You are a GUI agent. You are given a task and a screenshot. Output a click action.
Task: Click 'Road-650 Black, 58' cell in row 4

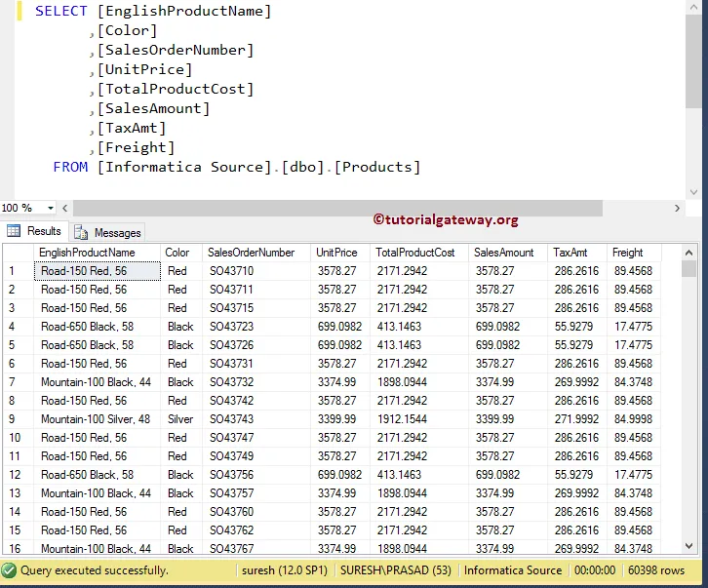(97, 327)
